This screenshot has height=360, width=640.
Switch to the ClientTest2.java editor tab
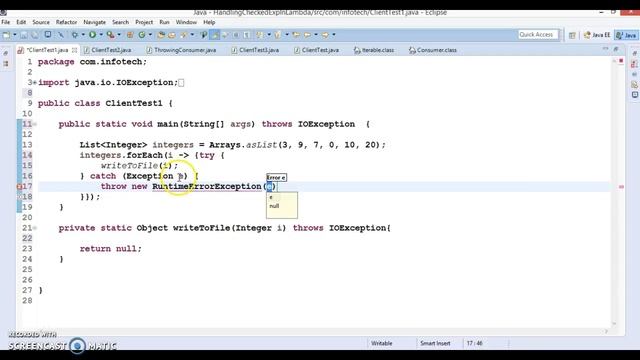coord(107,50)
